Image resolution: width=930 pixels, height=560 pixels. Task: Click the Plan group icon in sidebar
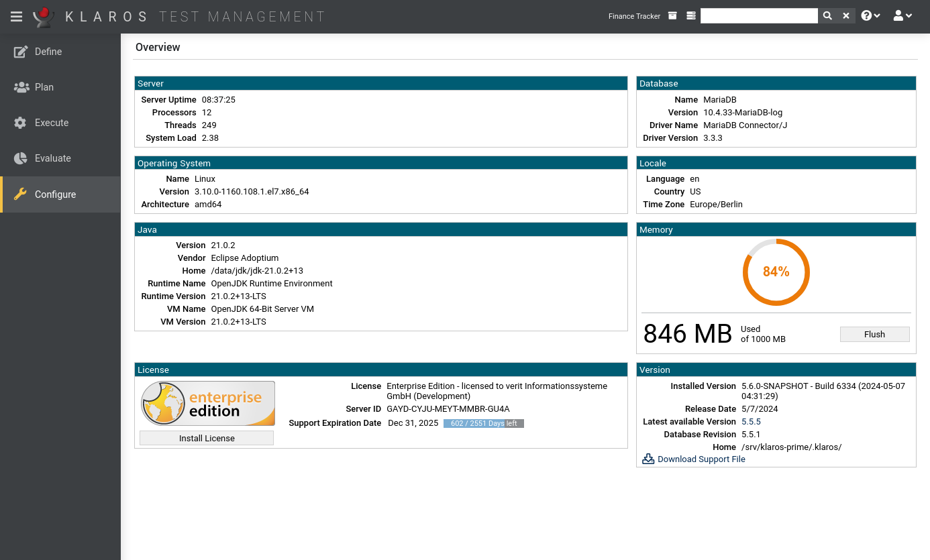[21, 87]
